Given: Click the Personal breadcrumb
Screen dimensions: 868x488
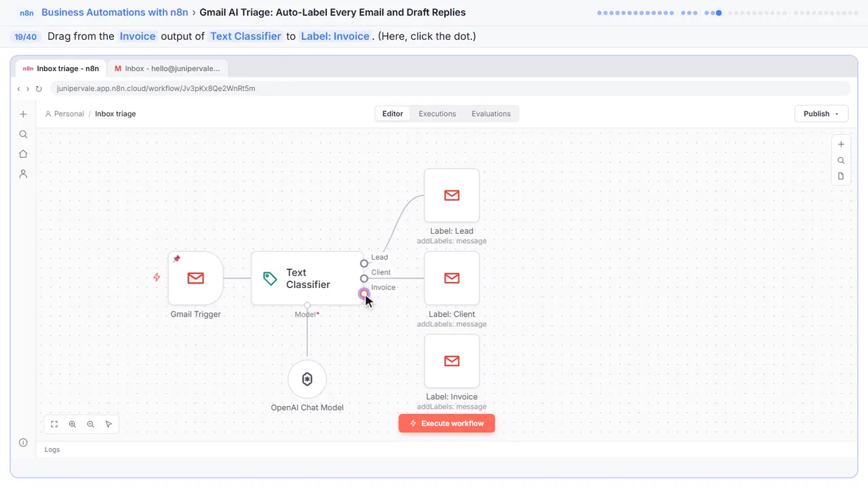Looking at the screenshot, I should 64,114.
